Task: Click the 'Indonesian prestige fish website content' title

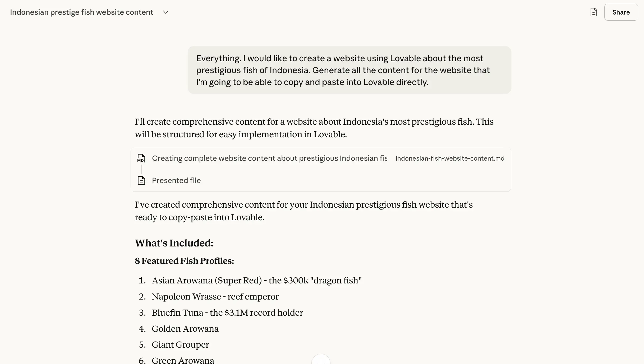Action: 81,12
